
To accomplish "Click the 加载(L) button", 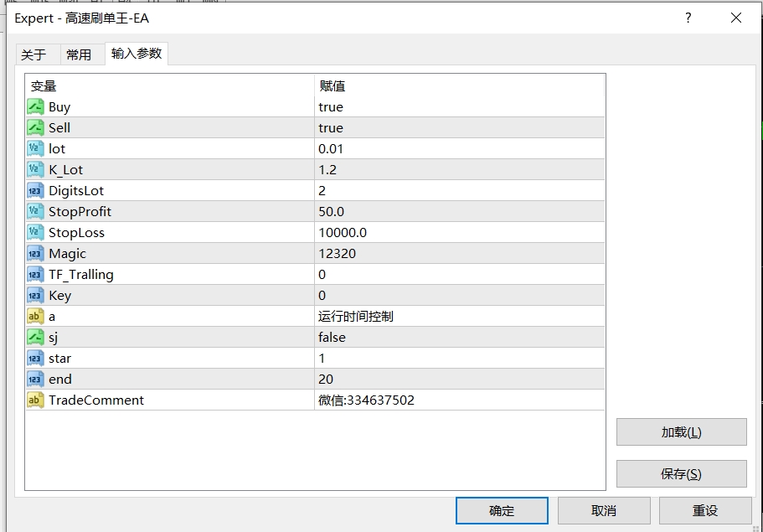I will tap(681, 432).
